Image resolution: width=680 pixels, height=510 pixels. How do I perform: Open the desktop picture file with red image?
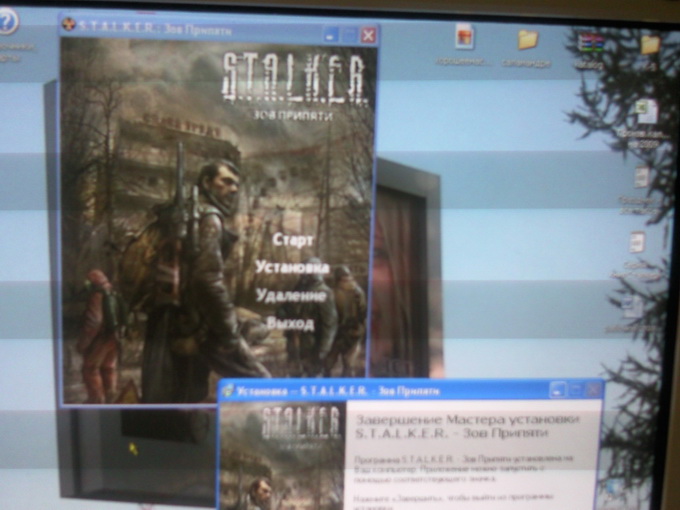[x=464, y=38]
